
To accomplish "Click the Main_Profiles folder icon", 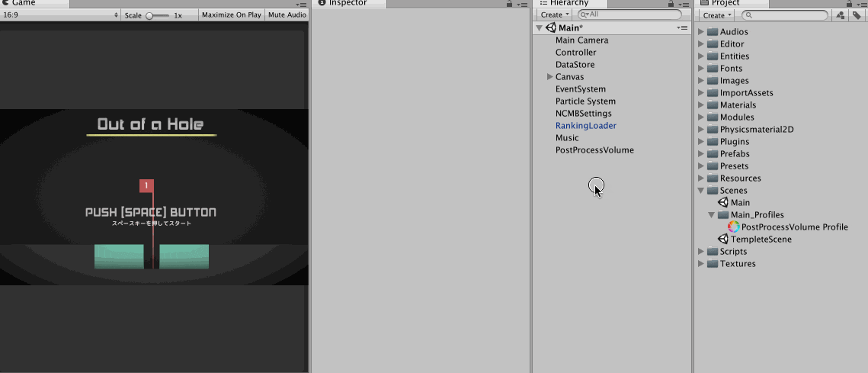I will (x=723, y=215).
